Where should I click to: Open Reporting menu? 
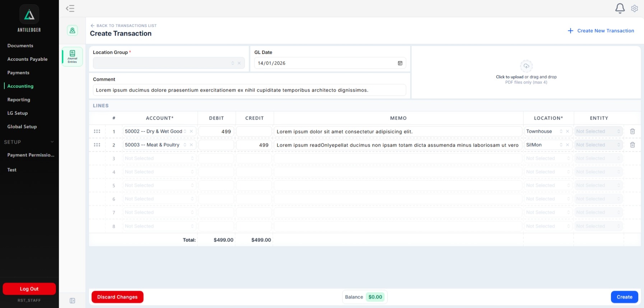coord(19,100)
